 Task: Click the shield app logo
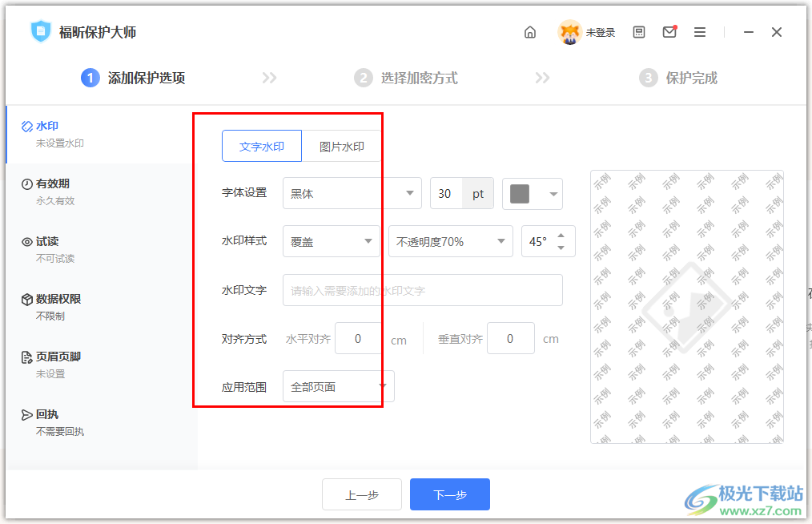pyautogui.click(x=40, y=31)
